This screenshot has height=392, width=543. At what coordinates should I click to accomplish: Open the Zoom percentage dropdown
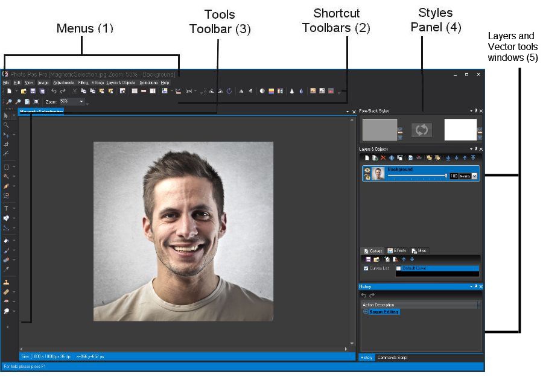[81, 101]
